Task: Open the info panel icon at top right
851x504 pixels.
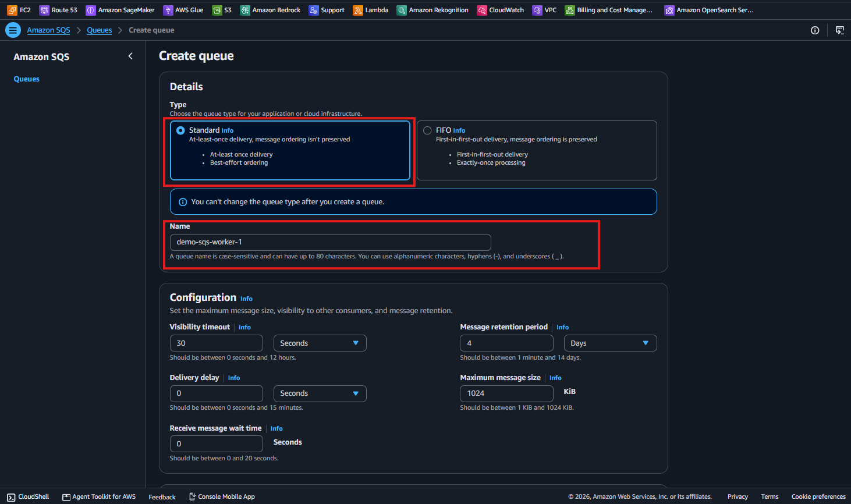Action: tap(815, 30)
